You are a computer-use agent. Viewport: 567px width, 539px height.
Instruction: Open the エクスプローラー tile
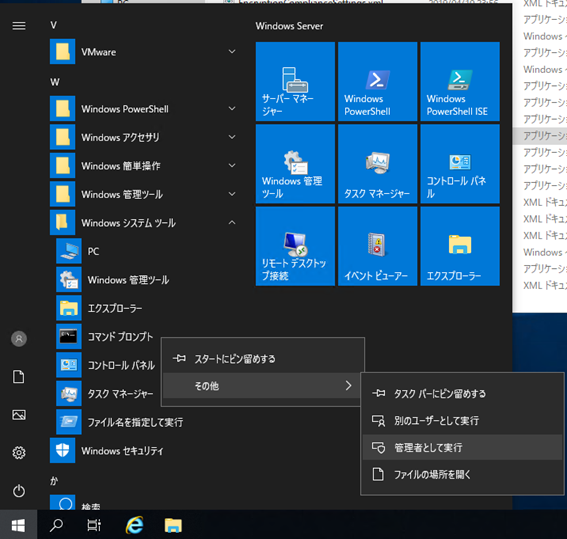pos(460,246)
